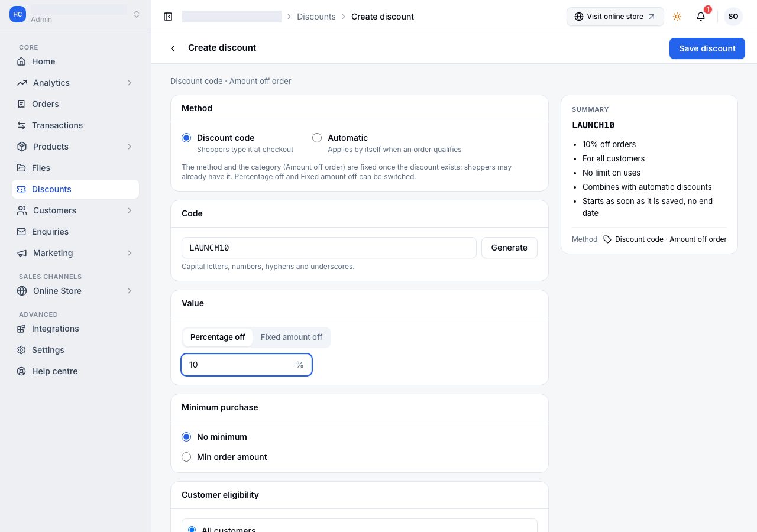
Task: Open Orders in the sidebar
Action: pos(75,104)
